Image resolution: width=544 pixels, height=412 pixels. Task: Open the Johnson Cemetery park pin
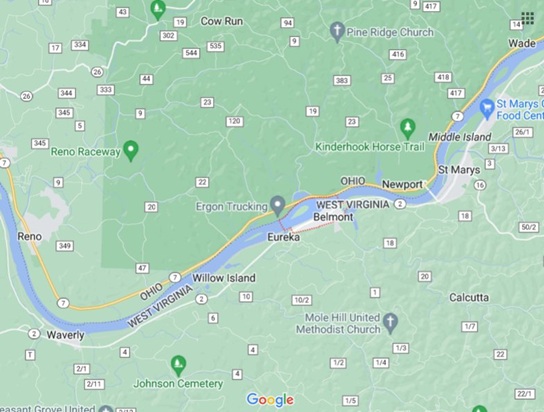coord(178,366)
